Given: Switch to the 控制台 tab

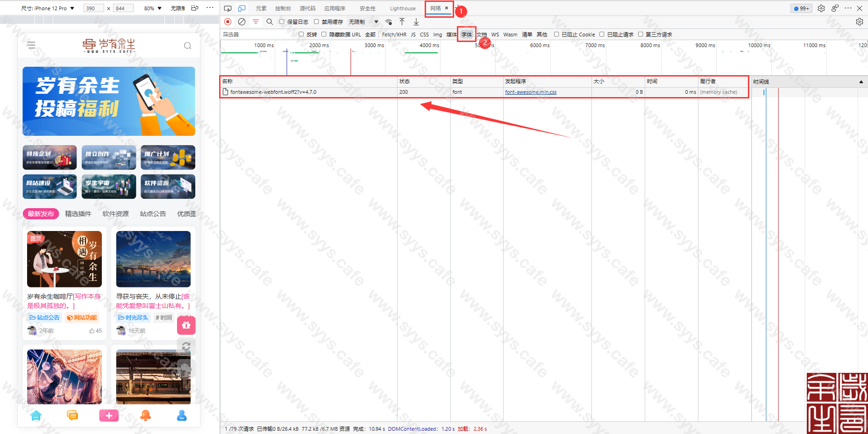Looking at the screenshot, I should pos(283,8).
